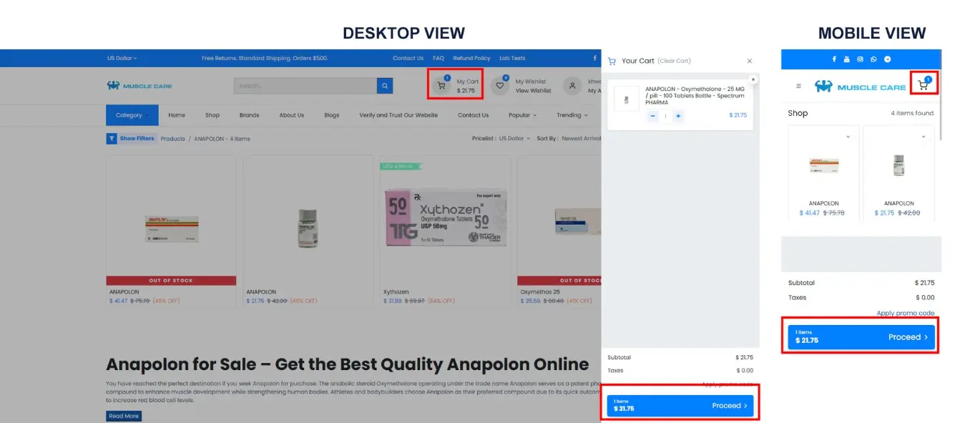Decrease cart quantity with minus button
Viewport: 980px width, 423px height.
coord(652,116)
